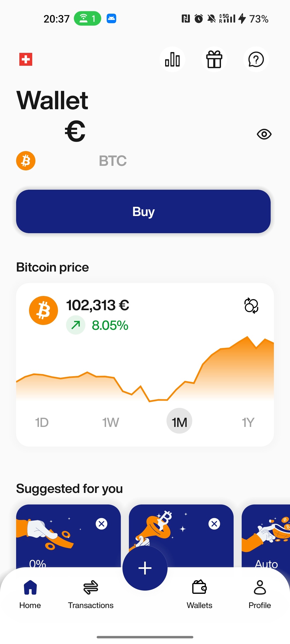Viewport: 290px width, 644px height.
Task: Close the second suggested card
Action: pos(214,524)
